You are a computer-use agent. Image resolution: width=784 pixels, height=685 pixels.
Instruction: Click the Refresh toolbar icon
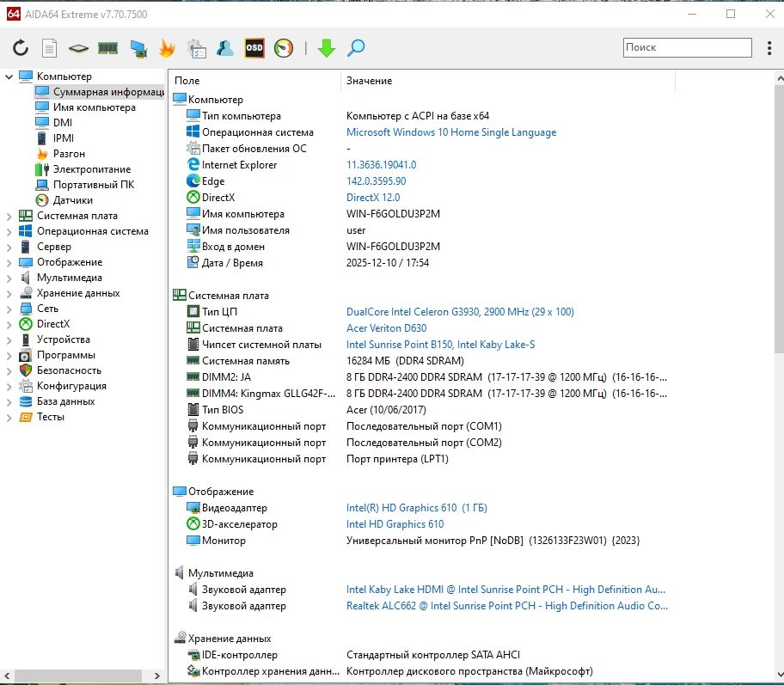tap(20, 48)
